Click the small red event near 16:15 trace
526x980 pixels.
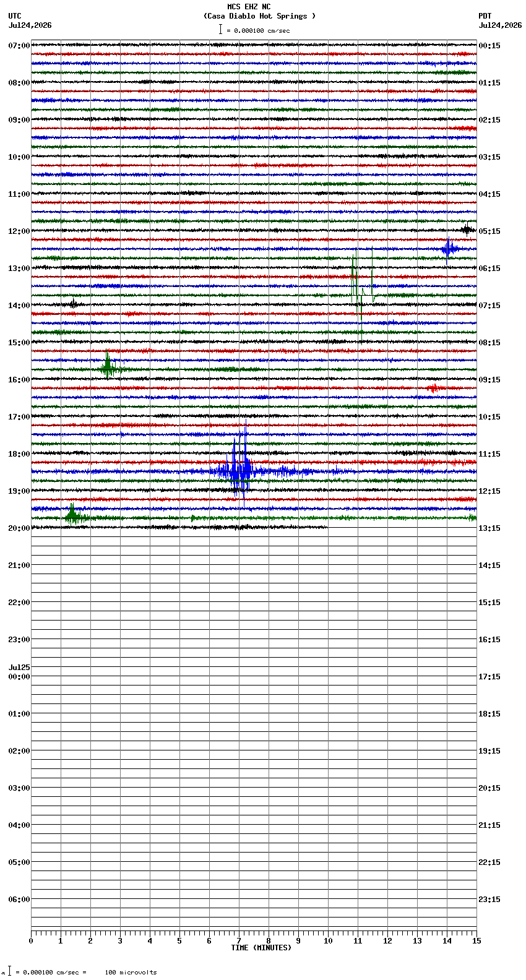pos(434,388)
